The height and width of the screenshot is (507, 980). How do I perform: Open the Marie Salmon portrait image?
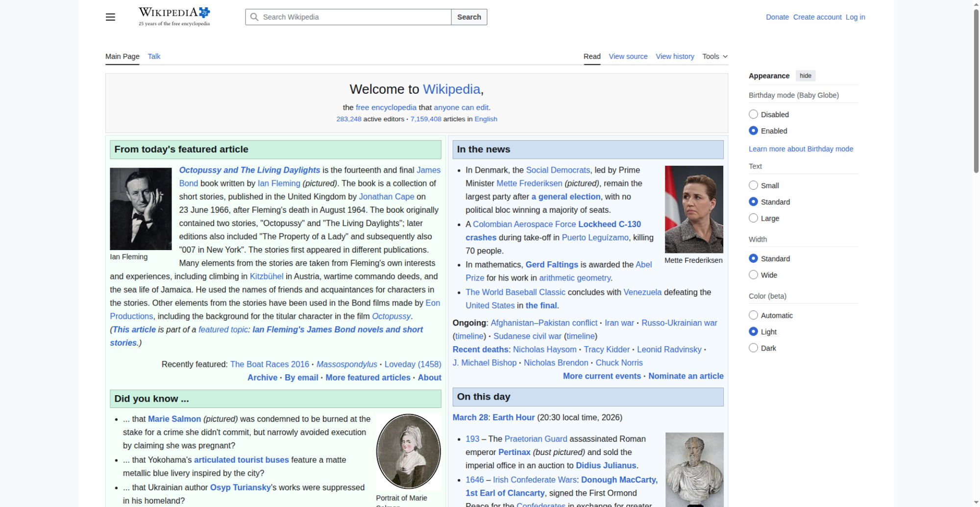408,451
